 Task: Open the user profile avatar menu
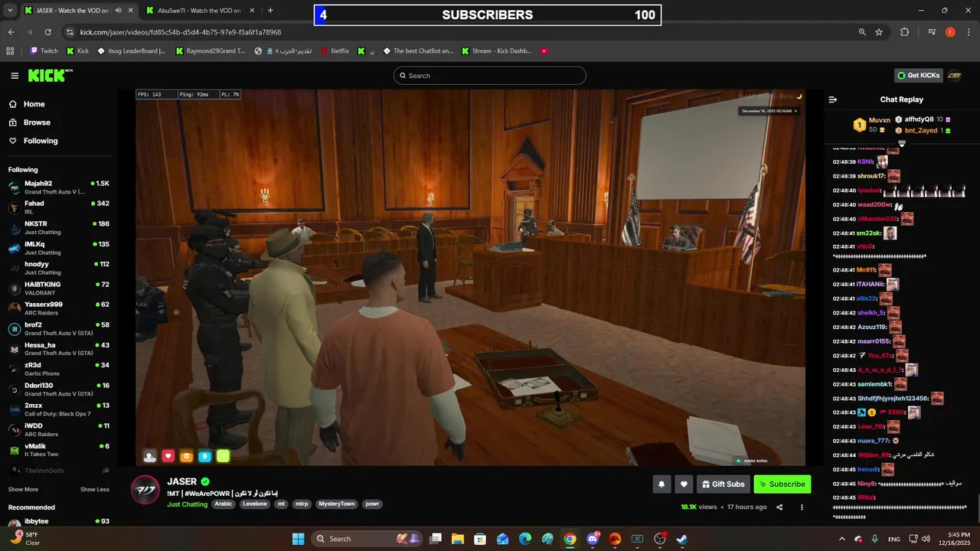(954, 75)
